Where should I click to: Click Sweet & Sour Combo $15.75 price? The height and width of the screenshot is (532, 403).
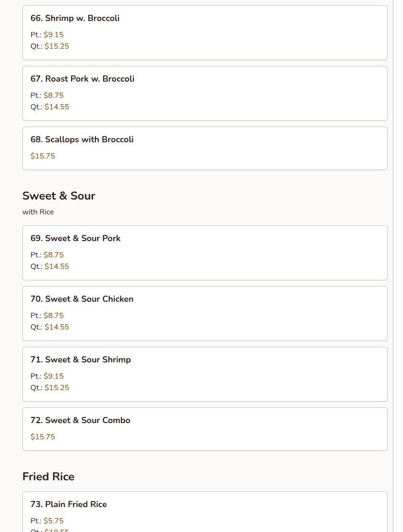pyautogui.click(x=42, y=437)
